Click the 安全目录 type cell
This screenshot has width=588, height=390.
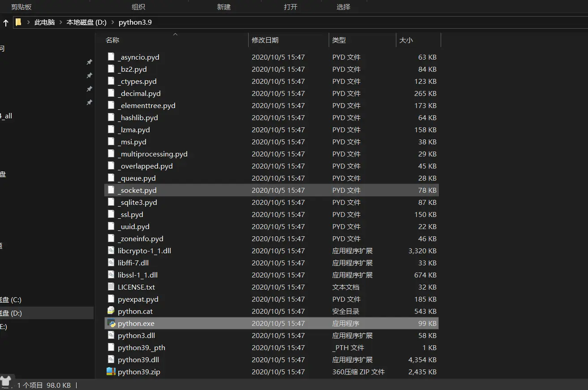click(x=346, y=311)
